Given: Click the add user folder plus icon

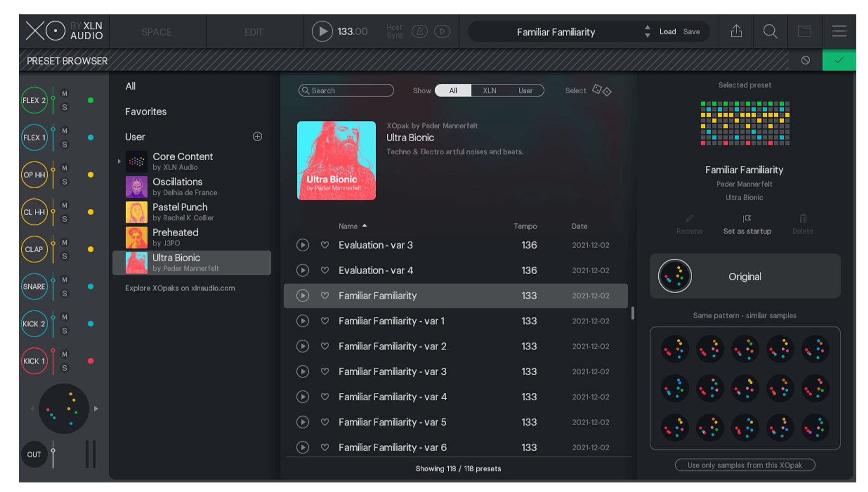Looking at the screenshot, I should (x=258, y=137).
